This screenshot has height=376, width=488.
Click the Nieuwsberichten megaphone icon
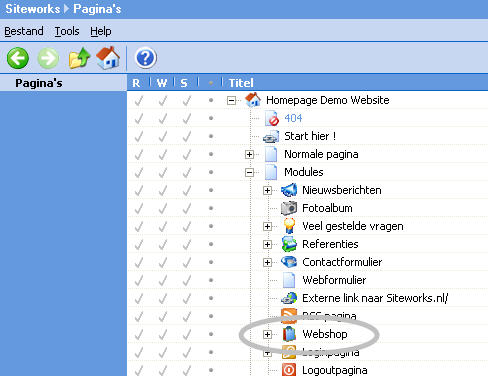[289, 190]
